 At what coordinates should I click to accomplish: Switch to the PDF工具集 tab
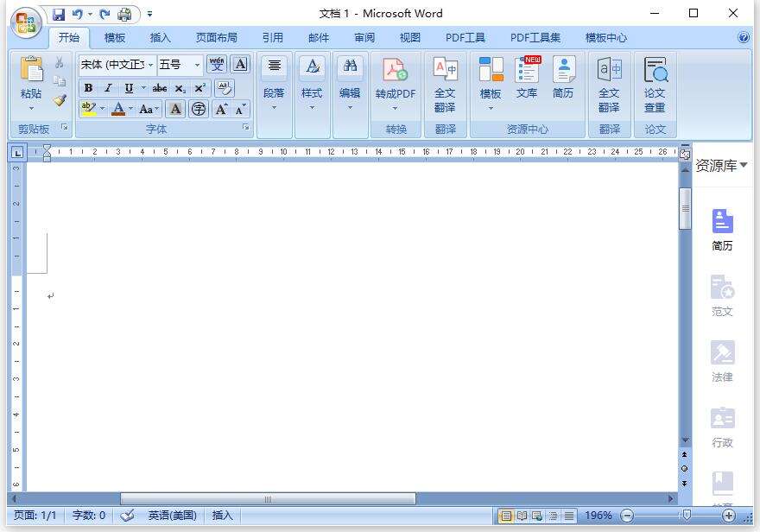[x=535, y=38]
